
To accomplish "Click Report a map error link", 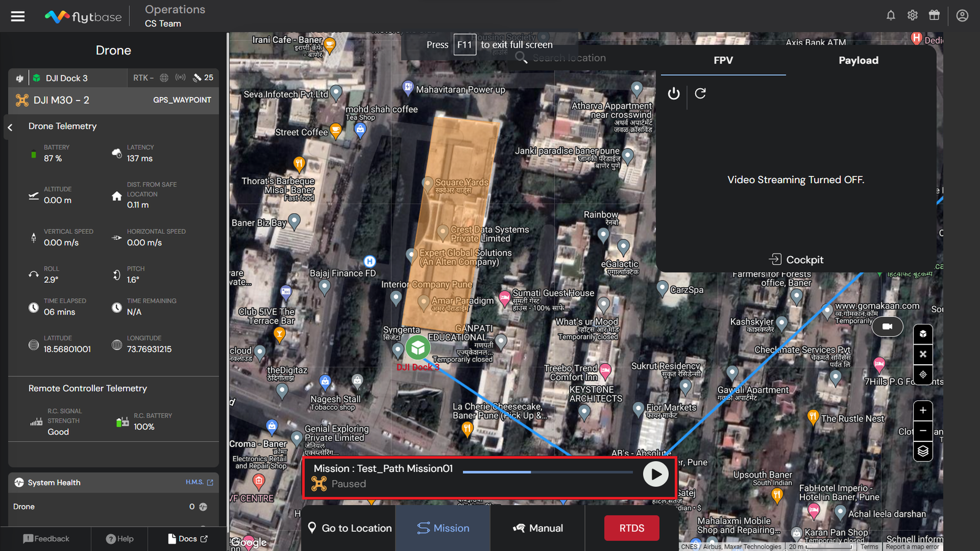I will pyautogui.click(x=912, y=547).
